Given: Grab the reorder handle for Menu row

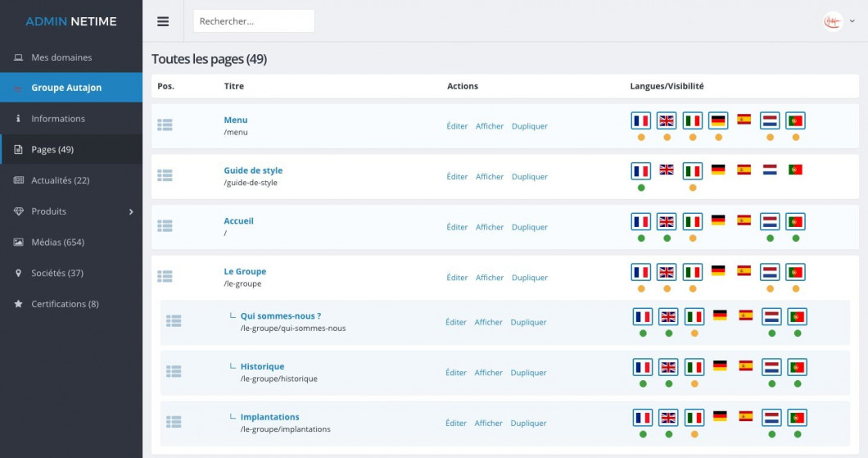Looking at the screenshot, I should point(165,125).
